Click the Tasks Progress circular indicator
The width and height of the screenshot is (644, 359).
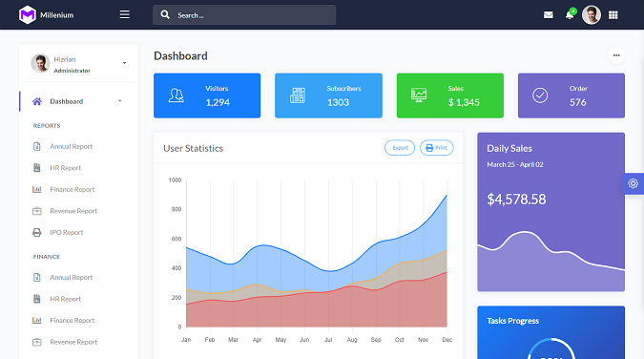(551, 349)
